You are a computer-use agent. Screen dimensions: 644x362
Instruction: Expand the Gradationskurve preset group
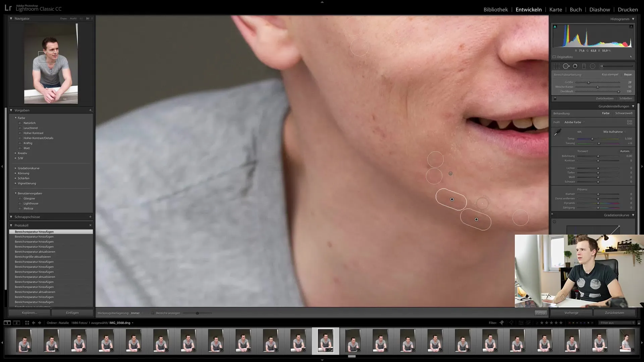pyautogui.click(x=15, y=168)
